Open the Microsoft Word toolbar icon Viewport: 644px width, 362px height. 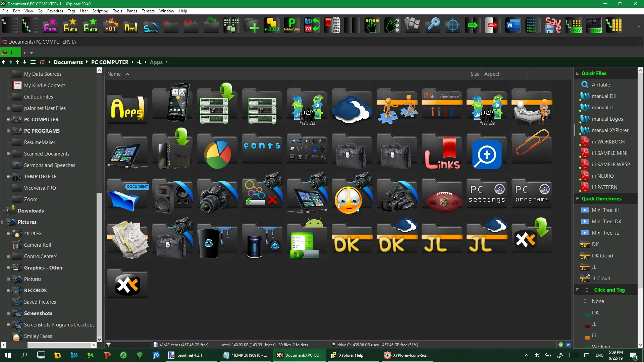pos(513,25)
